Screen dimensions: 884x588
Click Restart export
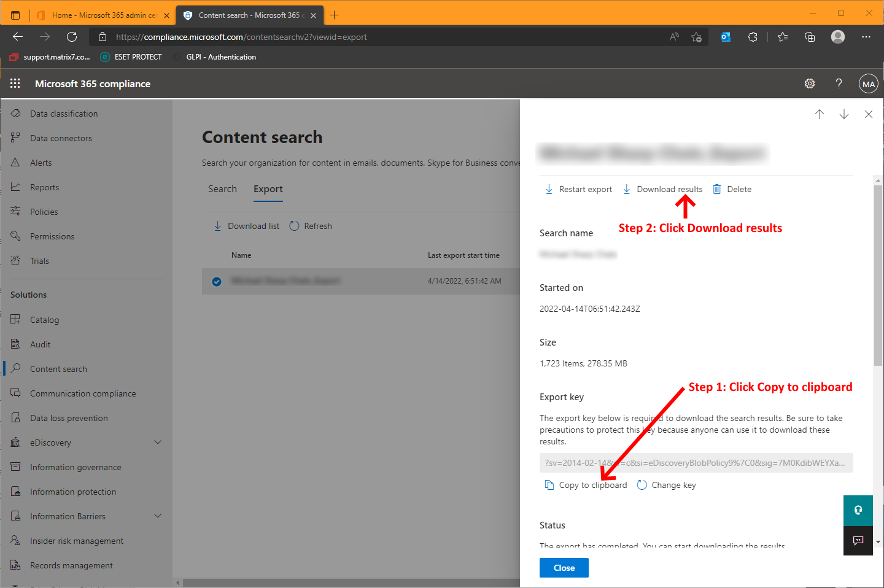click(x=578, y=189)
